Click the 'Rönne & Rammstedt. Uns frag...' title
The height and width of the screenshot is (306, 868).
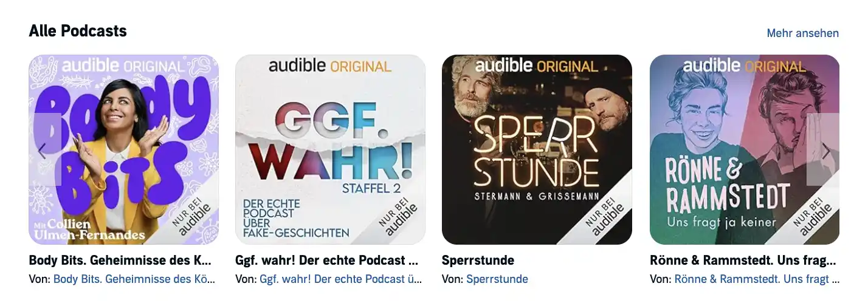743,260
